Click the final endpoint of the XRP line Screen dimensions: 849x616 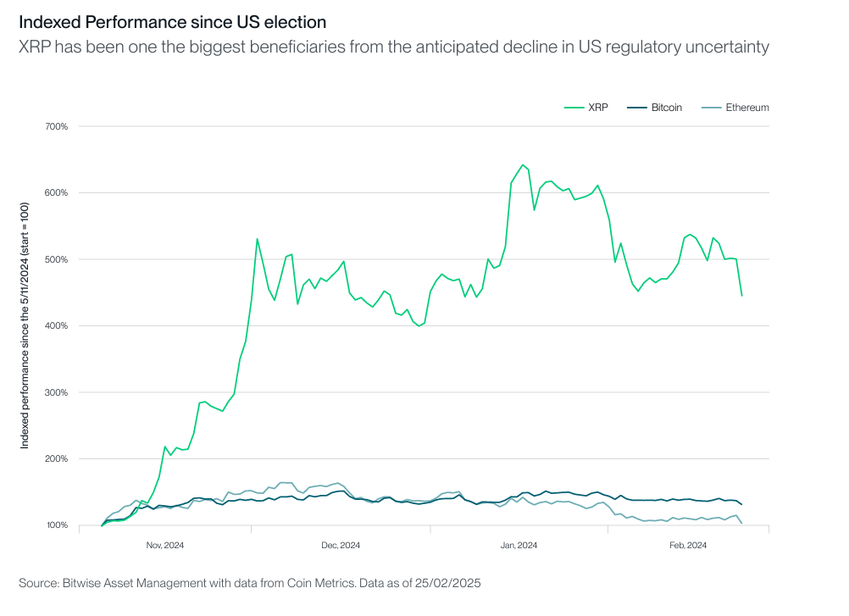coord(742,296)
